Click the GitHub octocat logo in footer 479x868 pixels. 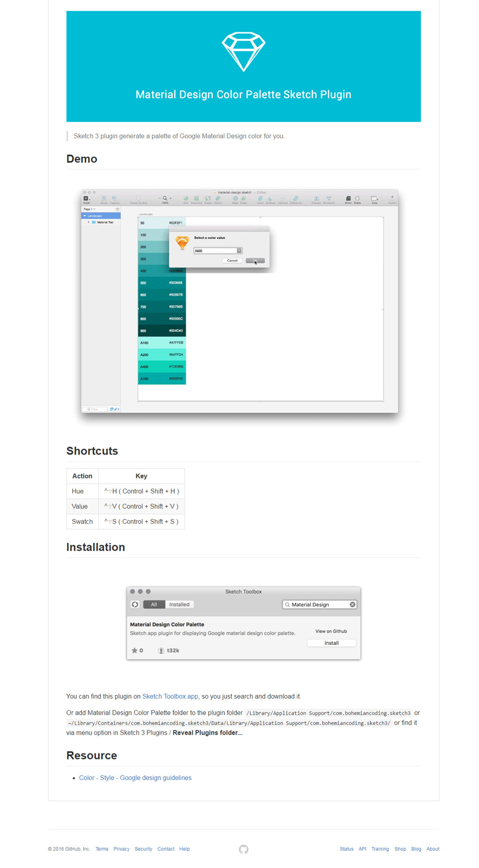tap(243, 849)
